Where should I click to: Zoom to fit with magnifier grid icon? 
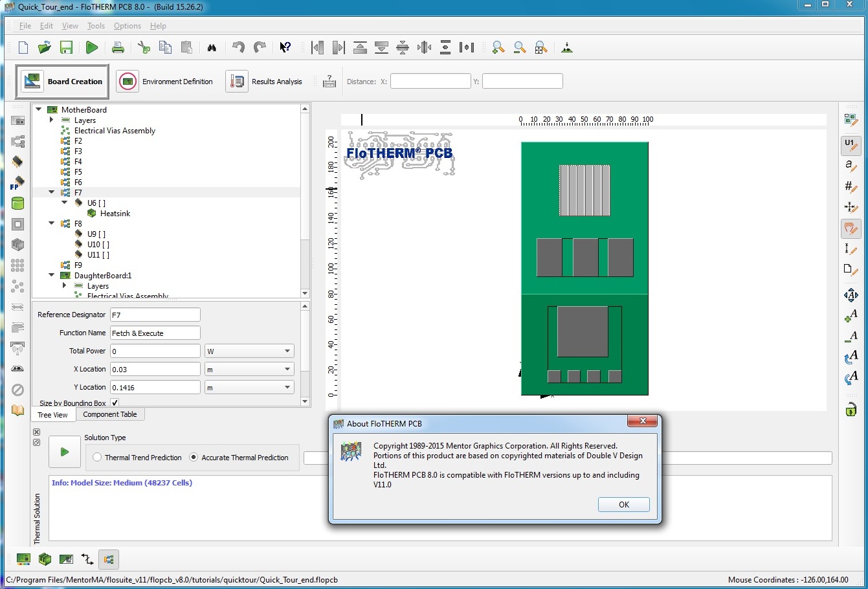point(540,47)
